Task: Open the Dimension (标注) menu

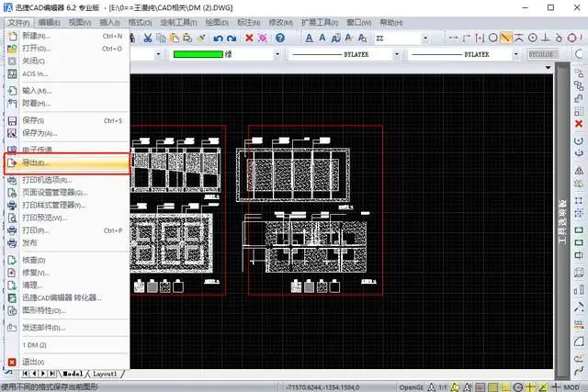Action: (x=249, y=22)
